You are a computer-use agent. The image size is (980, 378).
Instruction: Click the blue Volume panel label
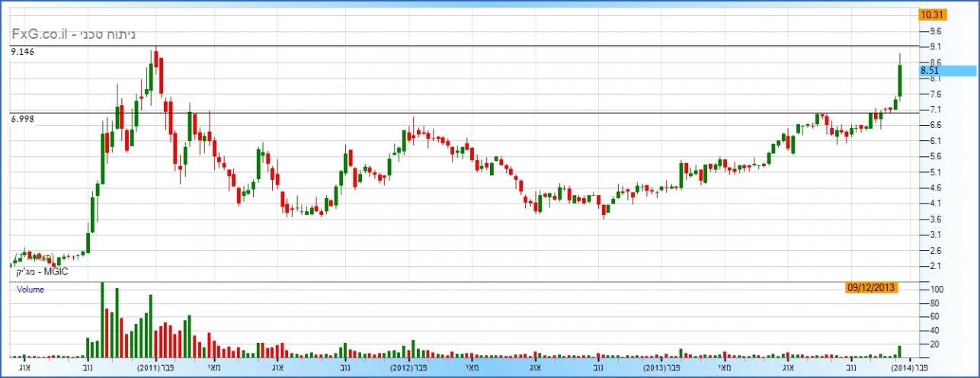click(x=30, y=290)
